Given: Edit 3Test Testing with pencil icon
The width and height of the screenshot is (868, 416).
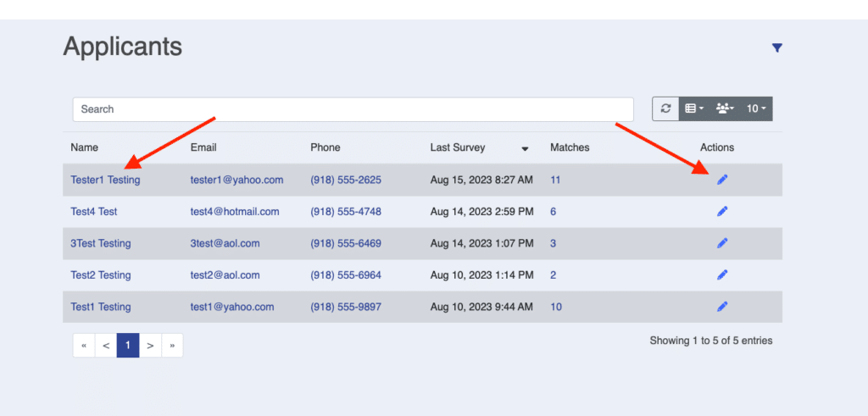Looking at the screenshot, I should click(x=722, y=243).
